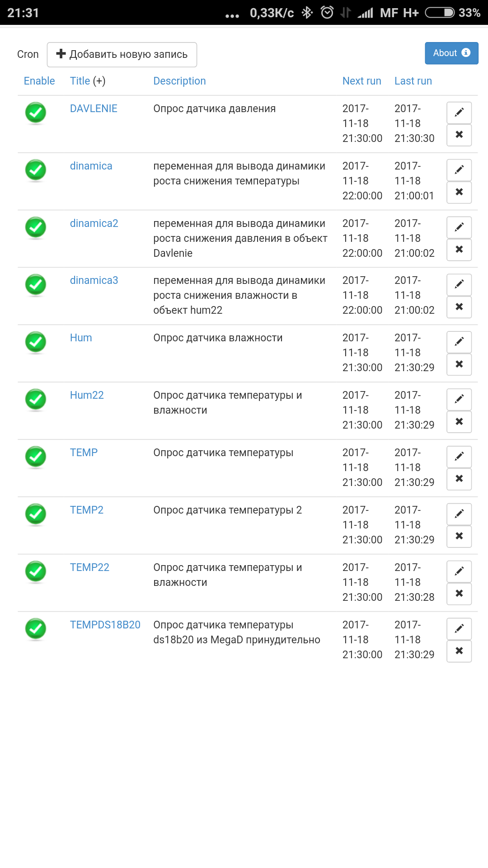This screenshot has height=868, width=488.
Task: Click Добавить новую запись button
Action: [122, 54]
